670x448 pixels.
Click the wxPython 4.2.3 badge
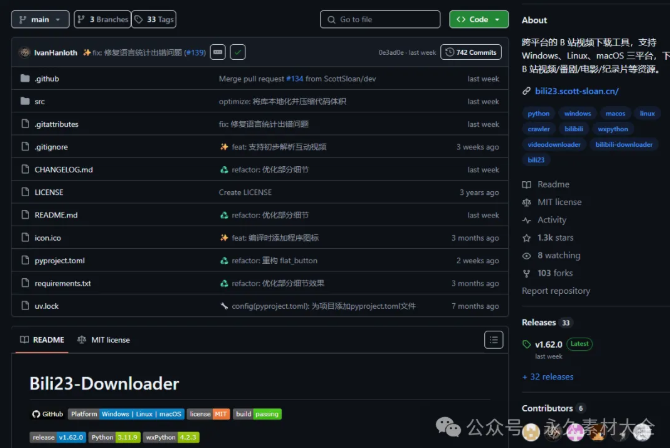coord(171,437)
